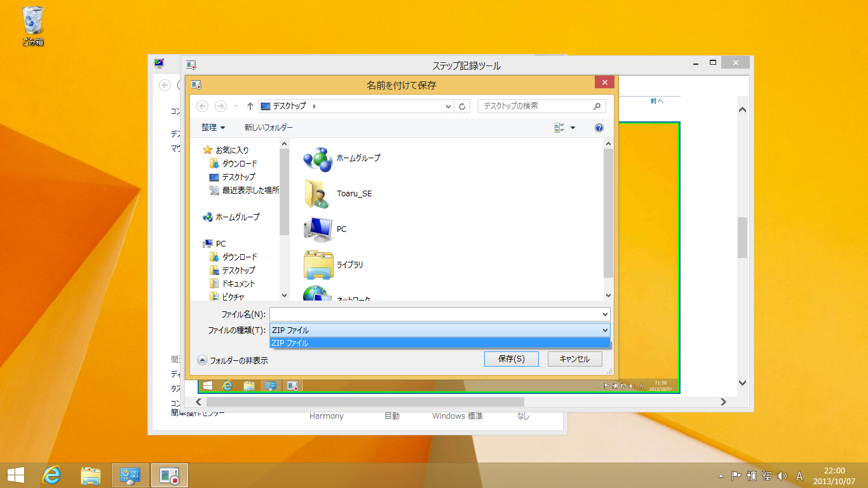Click the Action Center flag tray icon
Screen dimensions: 868x488
point(736,475)
